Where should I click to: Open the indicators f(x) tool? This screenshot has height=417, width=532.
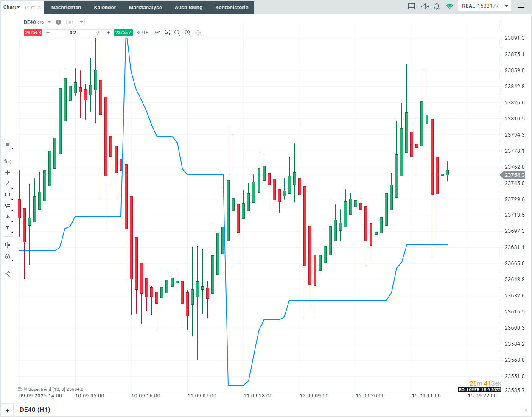pyautogui.click(x=7, y=161)
